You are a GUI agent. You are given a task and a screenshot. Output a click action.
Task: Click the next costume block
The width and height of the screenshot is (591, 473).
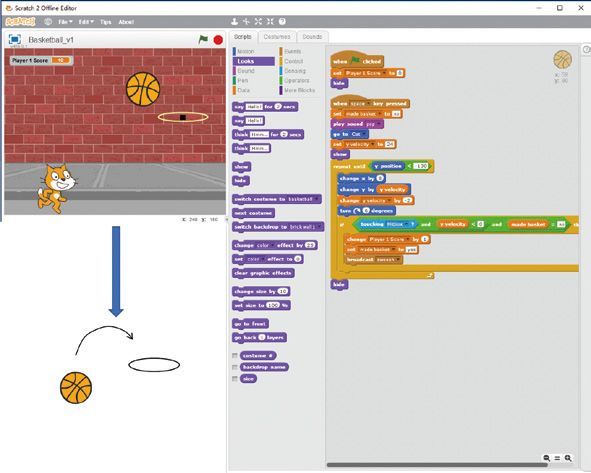[x=253, y=213]
